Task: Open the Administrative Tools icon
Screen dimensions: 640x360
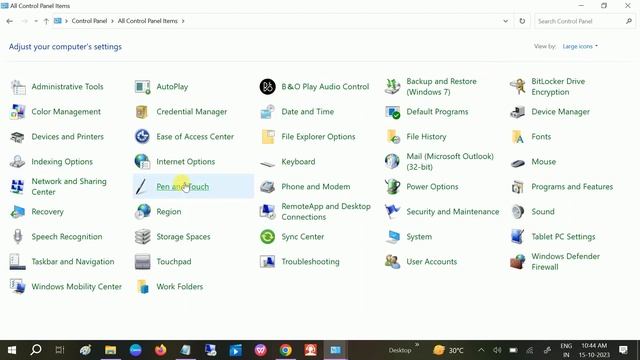Action: coord(18,87)
